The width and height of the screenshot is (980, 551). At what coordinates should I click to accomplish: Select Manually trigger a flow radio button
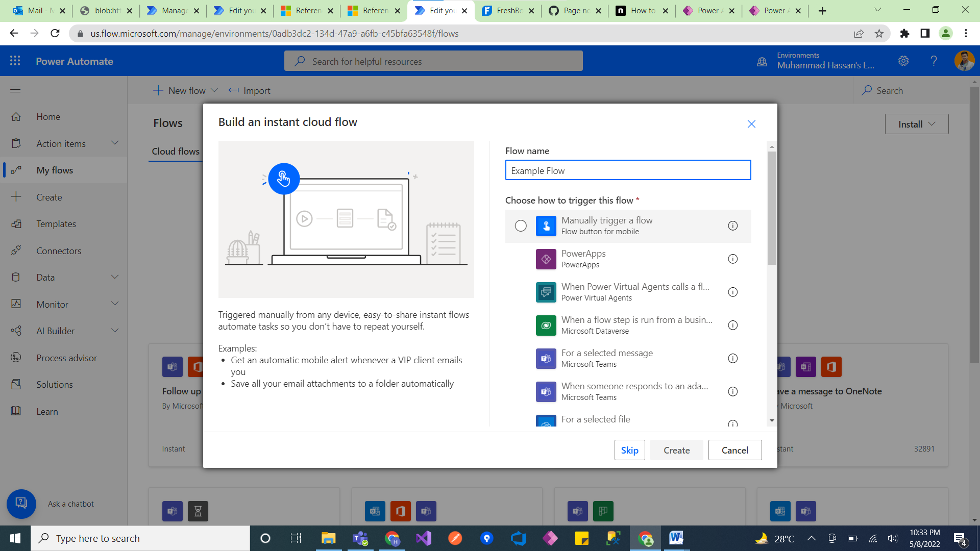[521, 226]
